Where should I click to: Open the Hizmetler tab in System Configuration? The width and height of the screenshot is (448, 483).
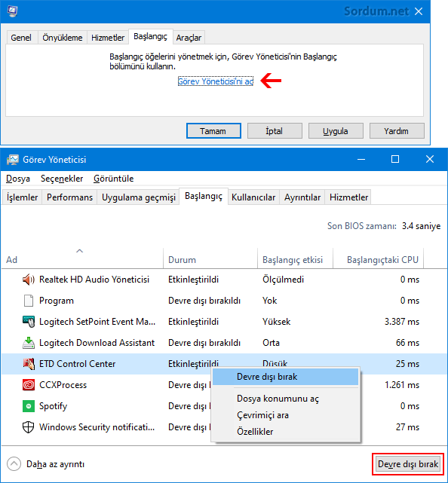tap(108, 38)
